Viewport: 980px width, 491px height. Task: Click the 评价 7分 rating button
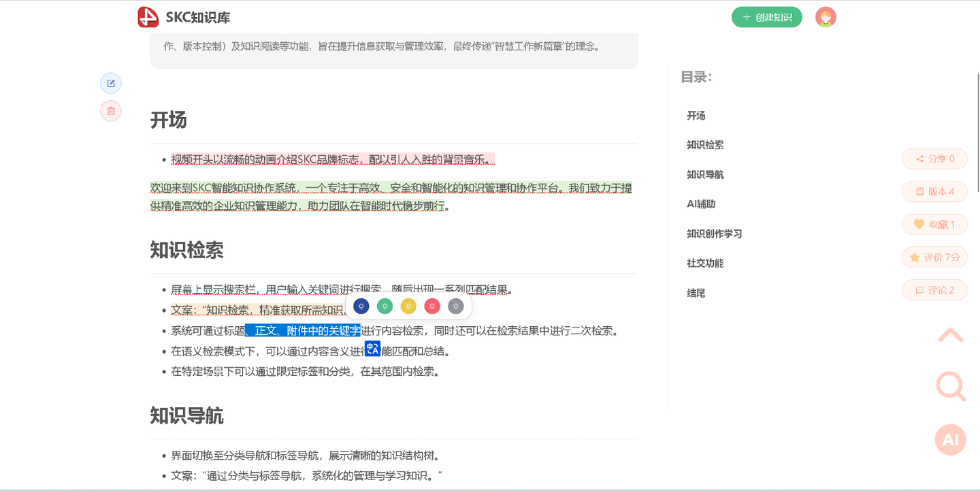[935, 257]
